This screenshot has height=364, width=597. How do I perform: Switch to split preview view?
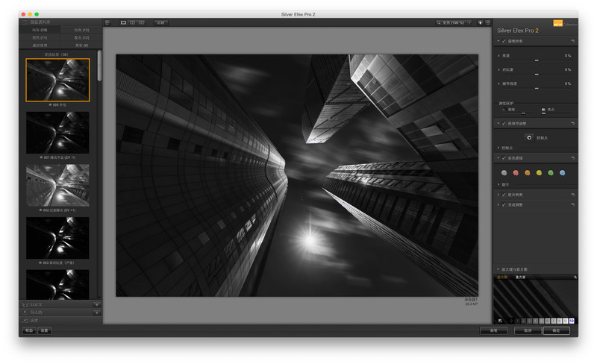tap(133, 22)
